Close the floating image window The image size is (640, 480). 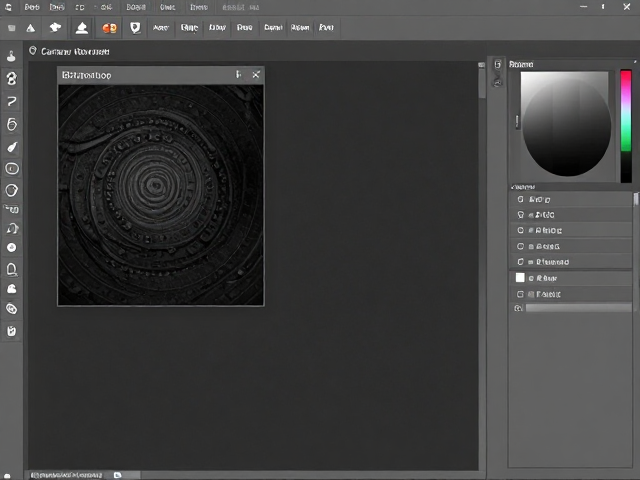click(x=256, y=74)
